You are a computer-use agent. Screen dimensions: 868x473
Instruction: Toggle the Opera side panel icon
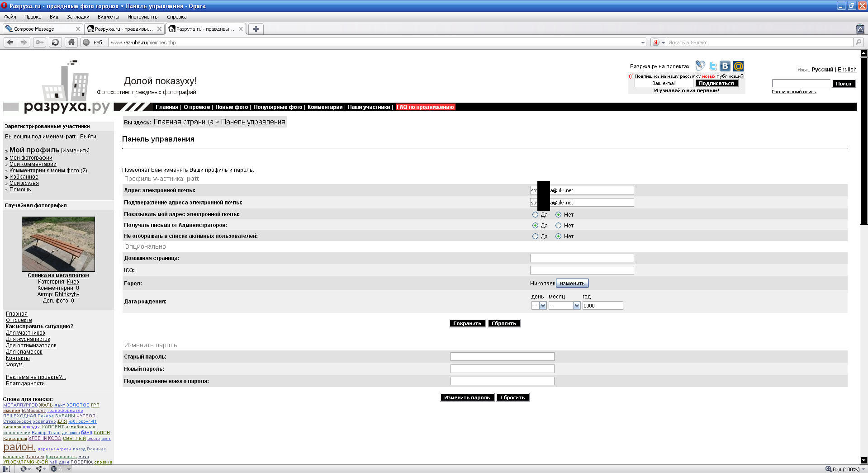point(6,469)
